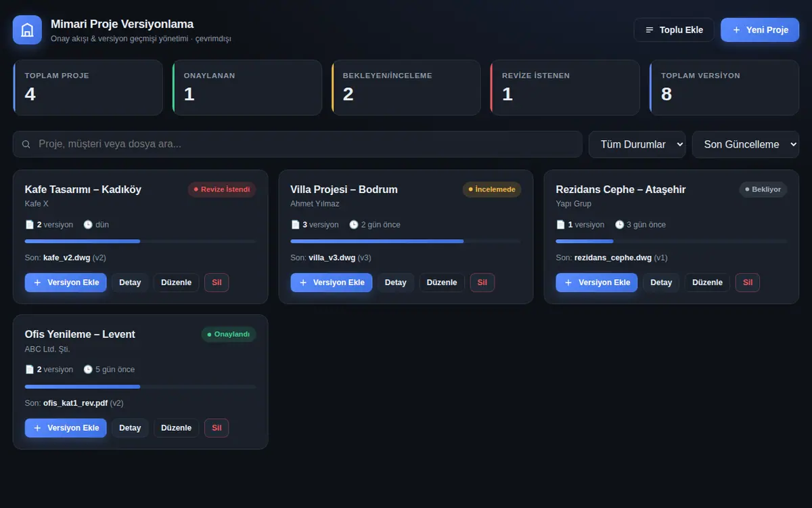Image resolution: width=812 pixels, height=508 pixels.
Task: Add a version to Villa Projesi – Bodrum
Action: (x=332, y=282)
